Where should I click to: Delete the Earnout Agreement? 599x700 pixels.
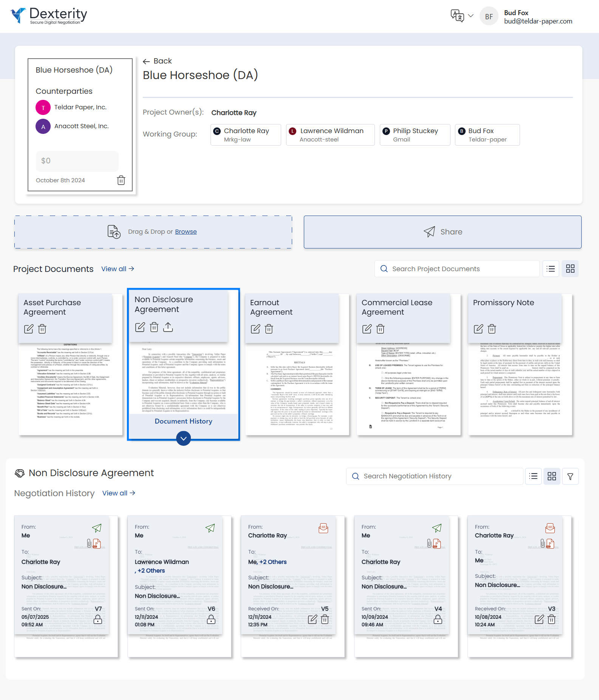[269, 329]
